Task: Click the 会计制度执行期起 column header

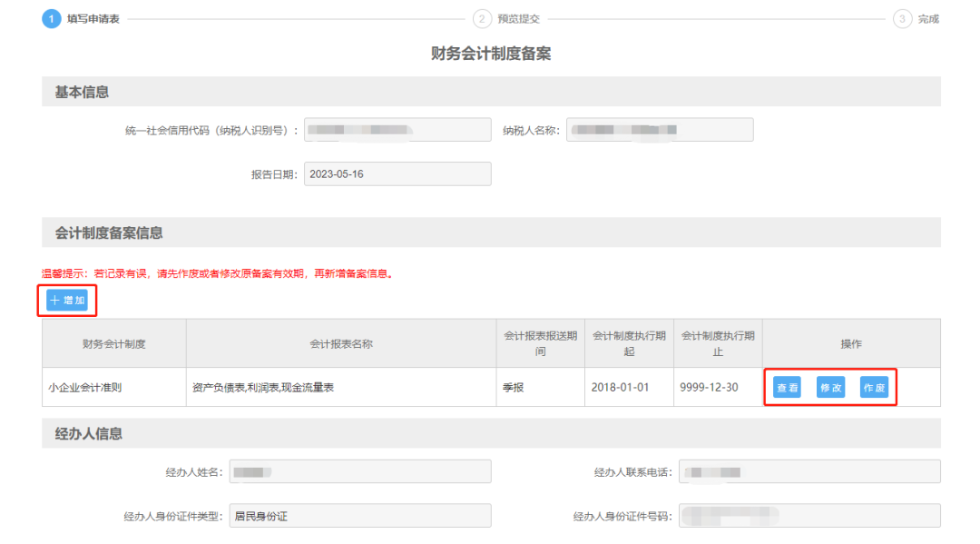Action: (x=630, y=344)
